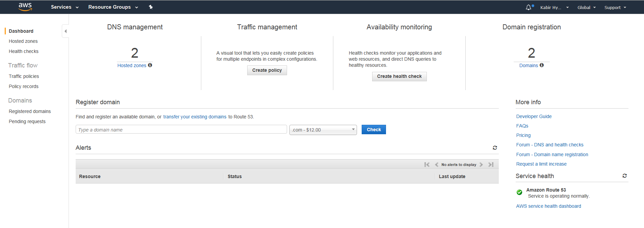Open Registered domains in sidebar
644x228 pixels.
(x=30, y=111)
